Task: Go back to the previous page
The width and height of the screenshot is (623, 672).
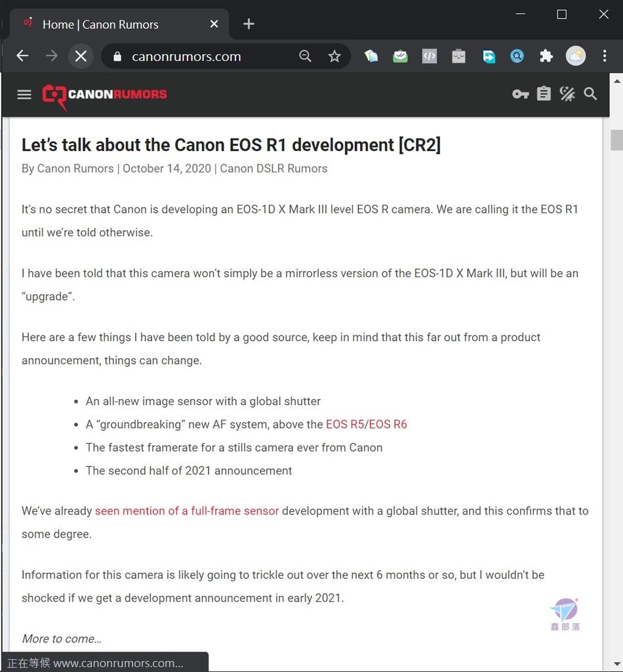Action: (x=22, y=56)
